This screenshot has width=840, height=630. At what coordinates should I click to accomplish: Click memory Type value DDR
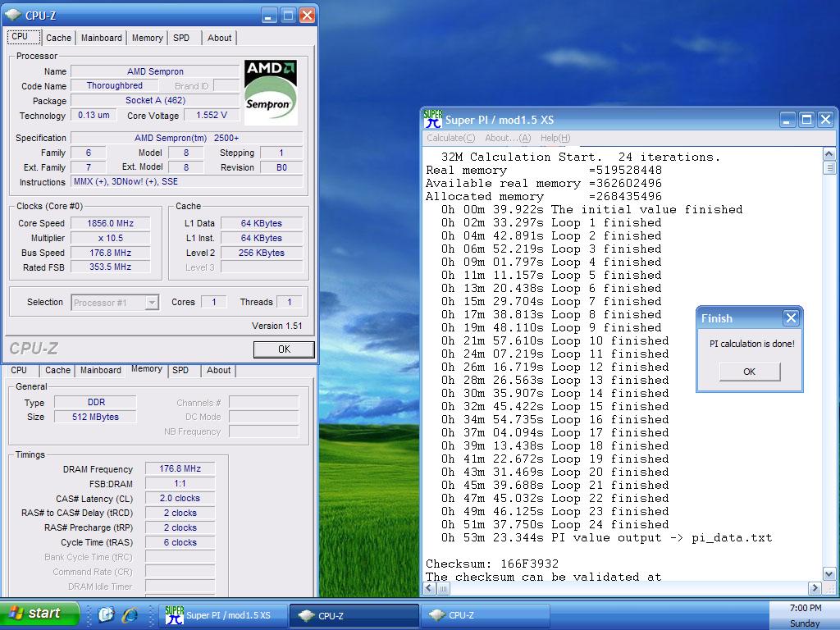pos(96,402)
